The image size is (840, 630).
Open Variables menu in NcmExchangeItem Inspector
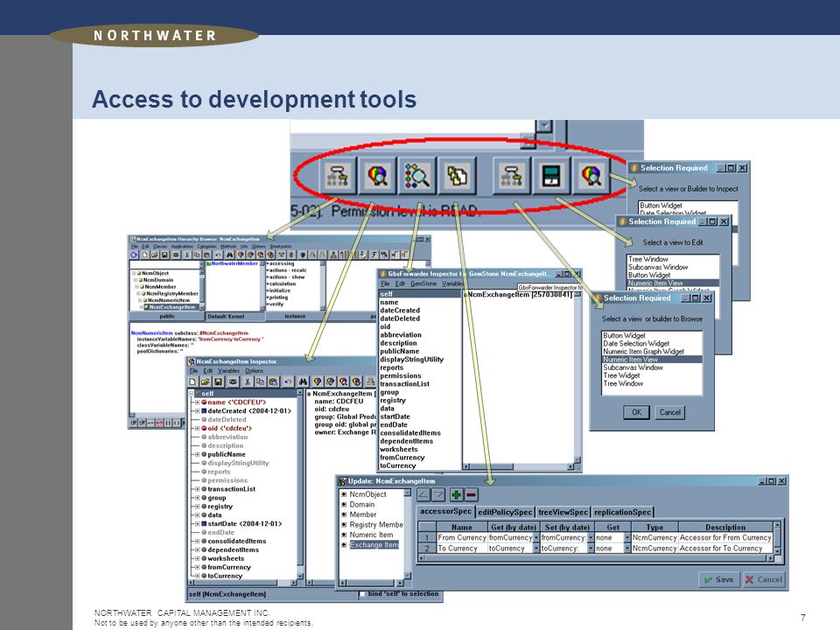click(x=228, y=371)
